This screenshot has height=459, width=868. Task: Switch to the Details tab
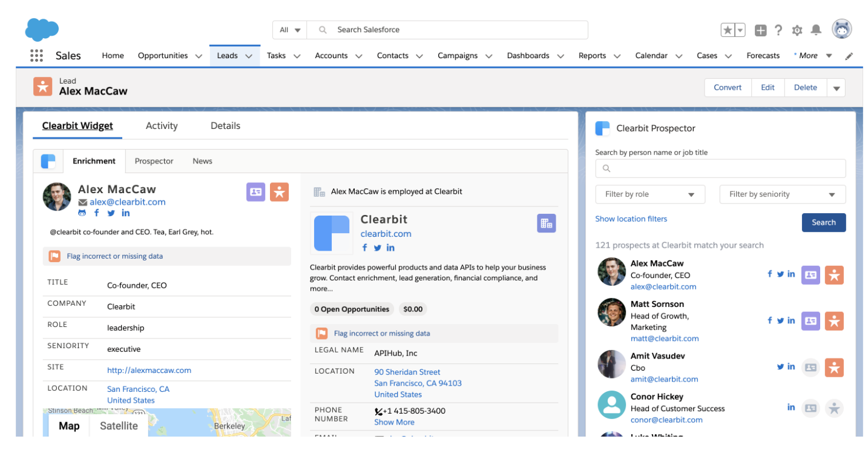[x=225, y=126]
